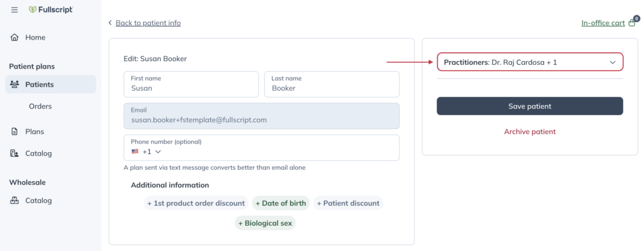
Task: Add 1st product order discount
Action: pos(196,203)
